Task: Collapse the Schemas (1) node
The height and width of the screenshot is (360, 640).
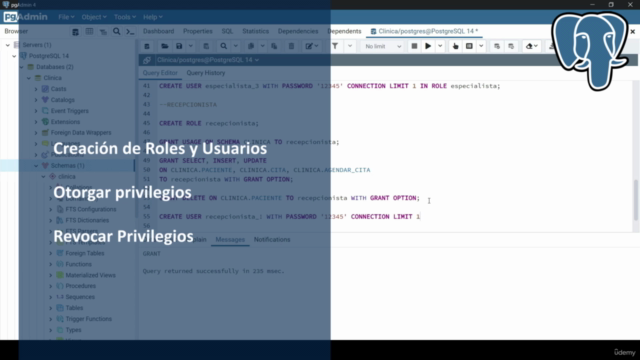Action: tap(36, 166)
